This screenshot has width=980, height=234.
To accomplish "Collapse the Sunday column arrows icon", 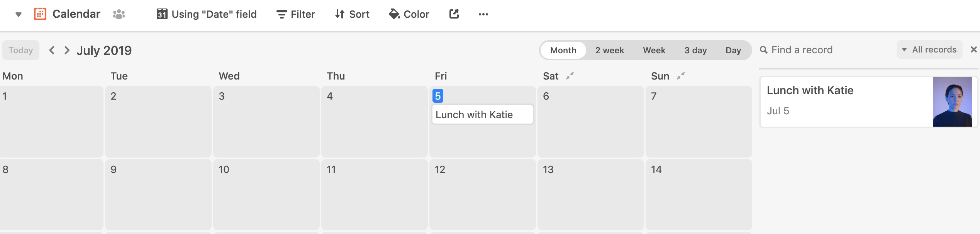I will [681, 76].
